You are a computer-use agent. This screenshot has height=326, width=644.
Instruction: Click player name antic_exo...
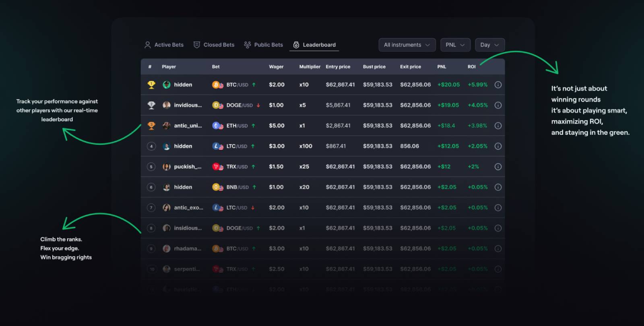188,208
